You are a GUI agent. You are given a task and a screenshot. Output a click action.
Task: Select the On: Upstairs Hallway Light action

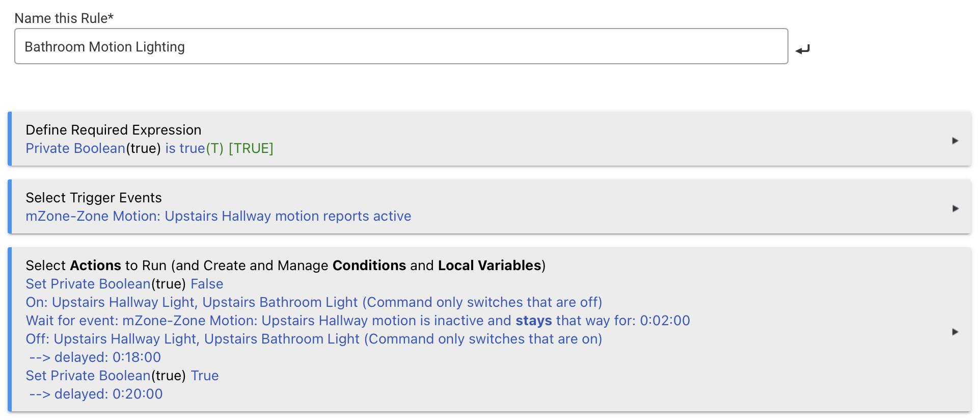314,302
